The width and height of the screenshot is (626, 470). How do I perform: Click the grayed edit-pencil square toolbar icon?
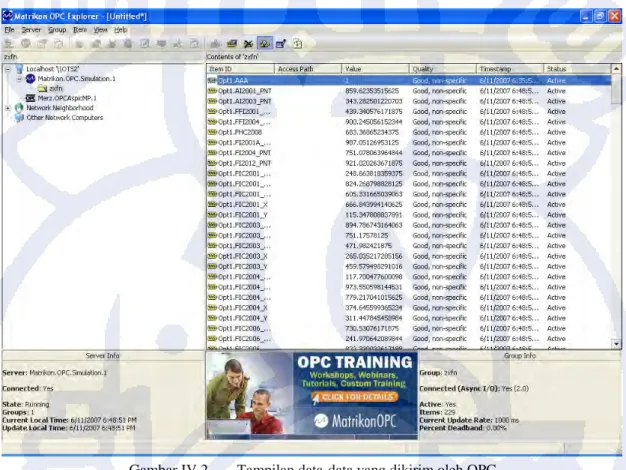(x=145, y=44)
